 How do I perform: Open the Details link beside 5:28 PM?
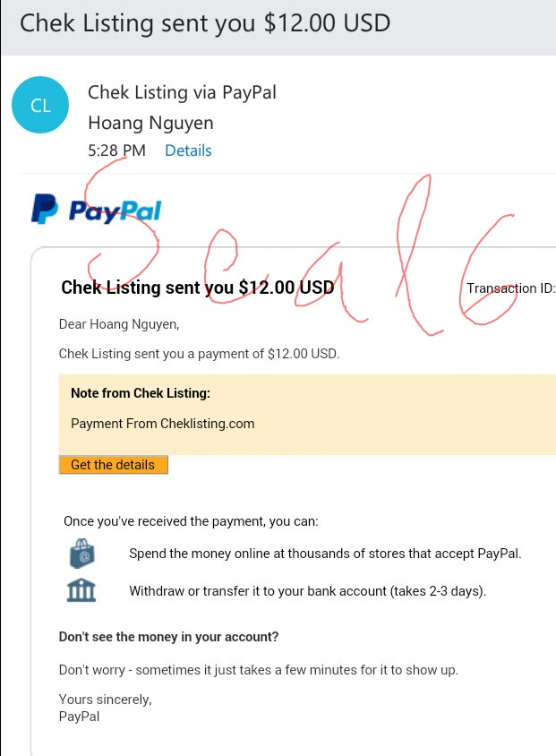(x=188, y=150)
